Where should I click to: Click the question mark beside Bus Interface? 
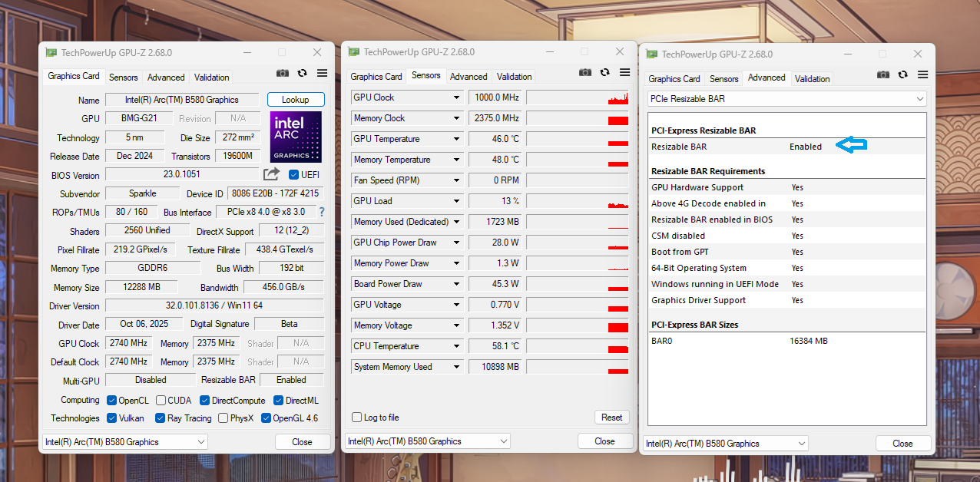pyautogui.click(x=322, y=212)
